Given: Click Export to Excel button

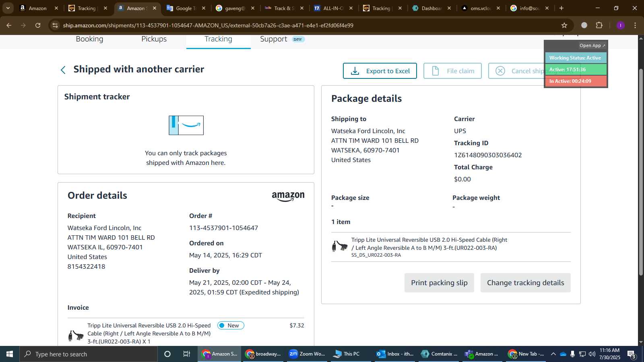Looking at the screenshot, I should coord(380,71).
